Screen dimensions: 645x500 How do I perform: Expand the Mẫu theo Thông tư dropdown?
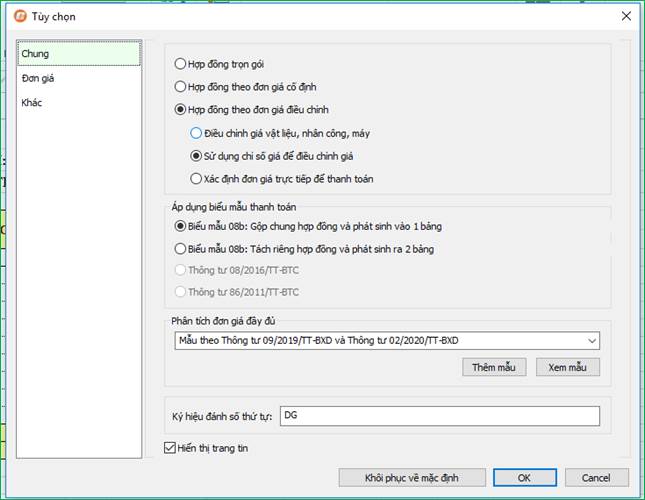[x=592, y=341]
